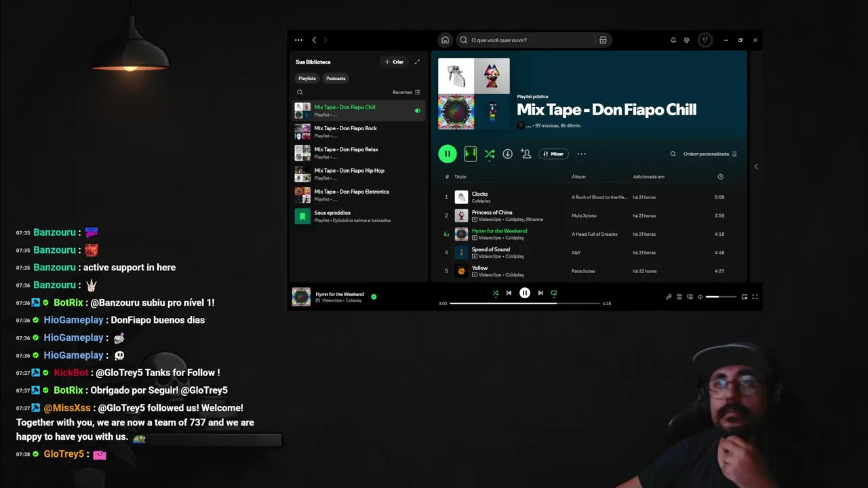This screenshot has height=488, width=868.
Task: Click the Mixar button
Action: point(553,154)
